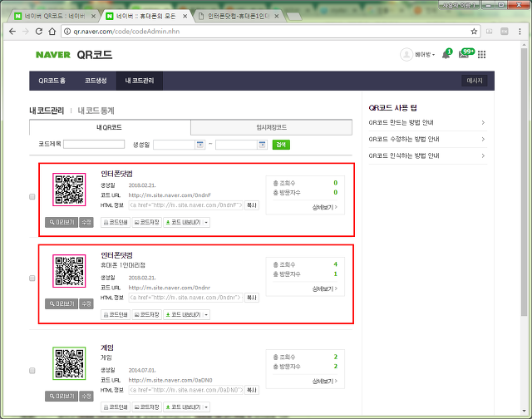Open start date calendar picker icon

[200, 145]
